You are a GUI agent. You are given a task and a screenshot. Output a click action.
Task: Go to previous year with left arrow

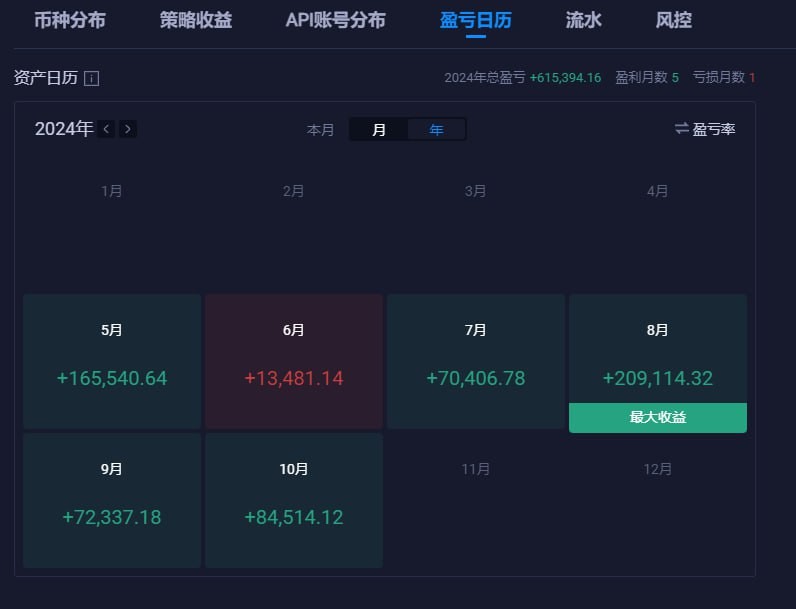point(107,129)
